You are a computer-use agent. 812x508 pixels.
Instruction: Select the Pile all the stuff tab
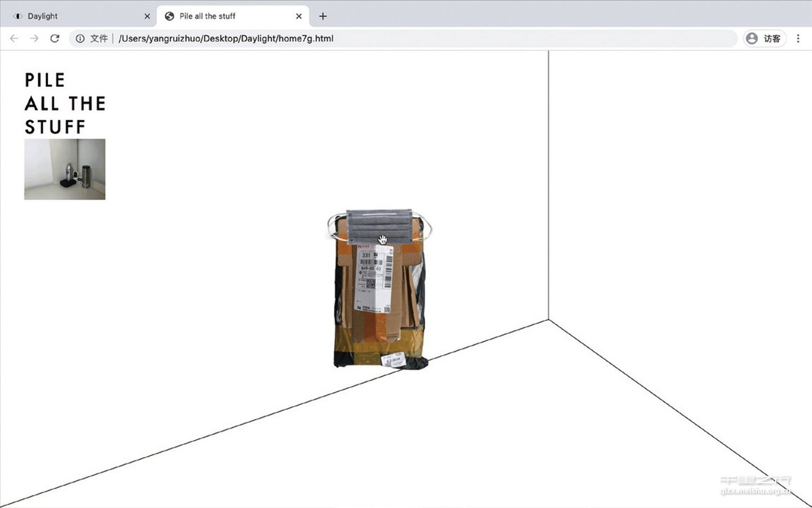(x=227, y=16)
